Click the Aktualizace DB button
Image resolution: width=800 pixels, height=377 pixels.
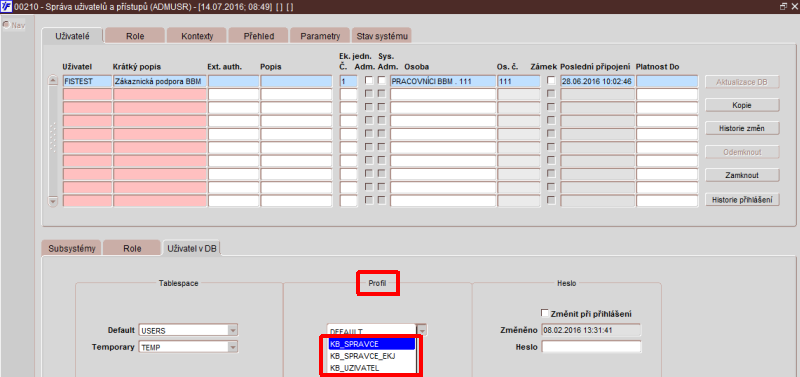click(742, 82)
